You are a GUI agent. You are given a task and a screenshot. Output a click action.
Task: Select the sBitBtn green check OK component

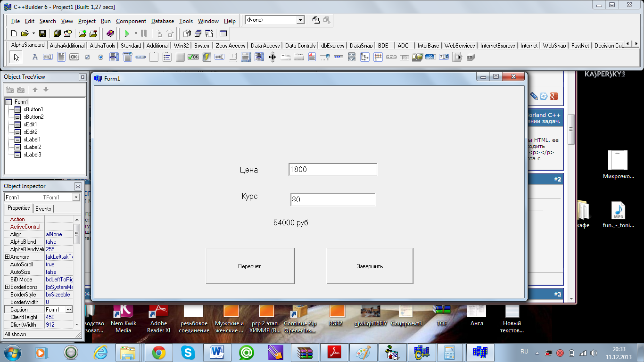[193, 57]
